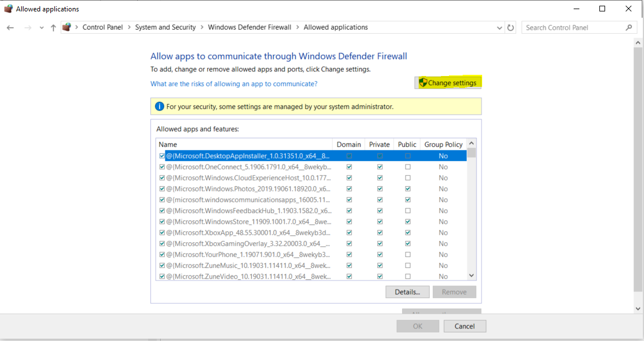
Task: Toggle Private checkbox for Windows.Photos
Action: point(380,188)
